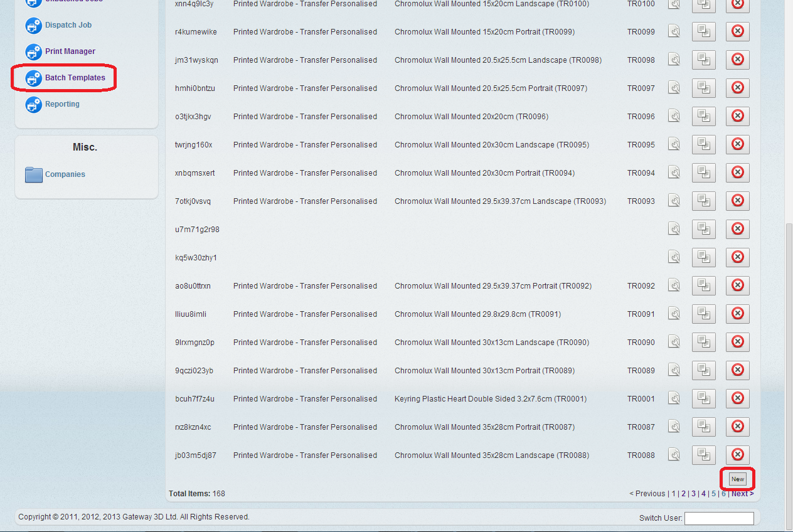The width and height of the screenshot is (793, 532).
Task: Open the Companies link under Misc.
Action: click(65, 174)
